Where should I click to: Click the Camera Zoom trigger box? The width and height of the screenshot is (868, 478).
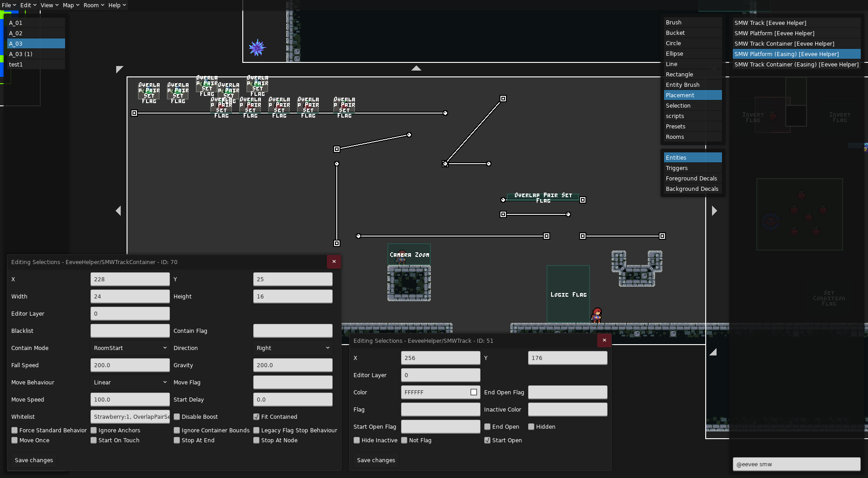(x=409, y=255)
